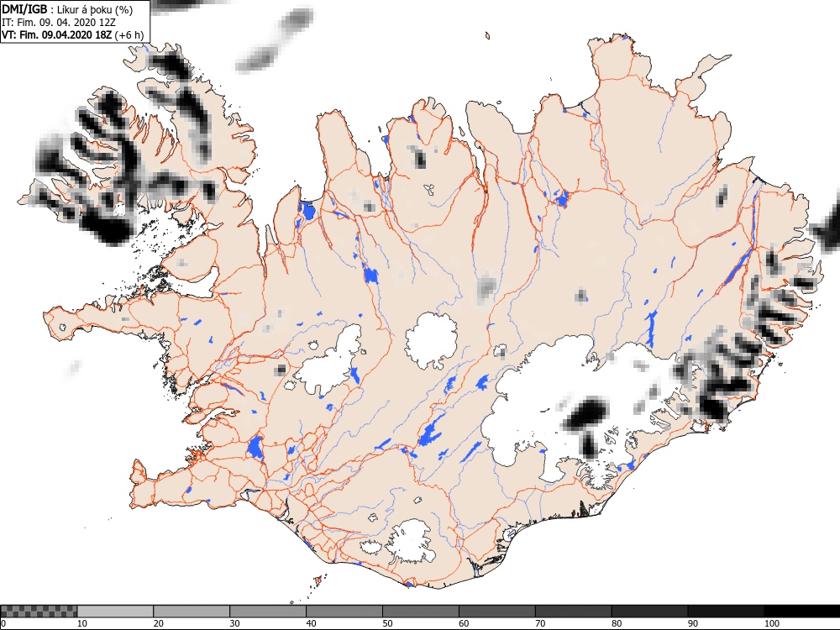Click the round Hofsjökull glacier in central Iceland
The image size is (840, 630).
tap(431, 341)
